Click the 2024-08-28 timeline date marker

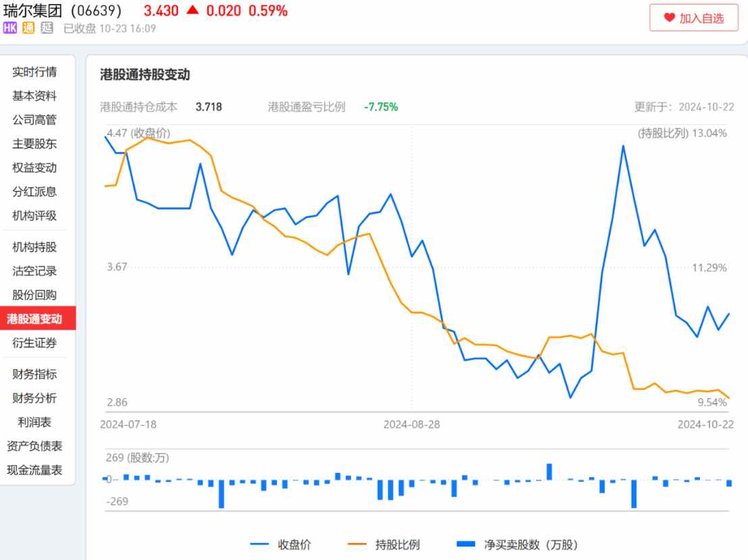412,424
